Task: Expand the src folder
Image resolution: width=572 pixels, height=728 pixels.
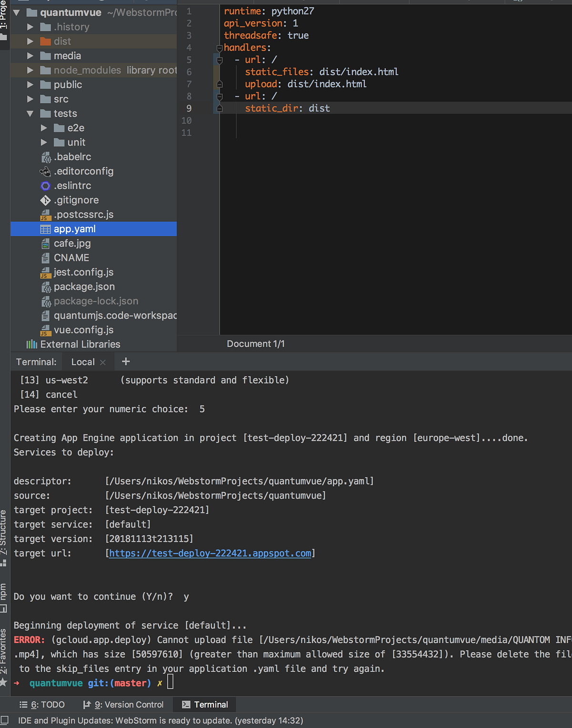Action: coord(30,99)
